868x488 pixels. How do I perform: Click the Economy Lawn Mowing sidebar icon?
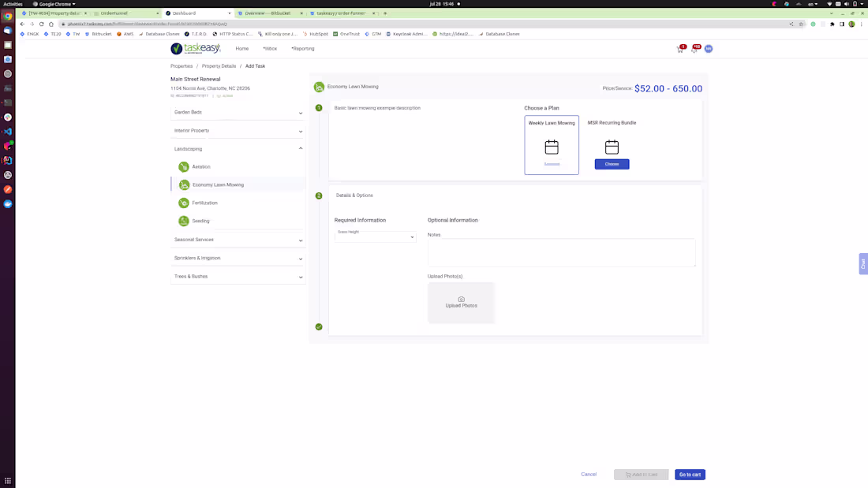click(x=185, y=184)
